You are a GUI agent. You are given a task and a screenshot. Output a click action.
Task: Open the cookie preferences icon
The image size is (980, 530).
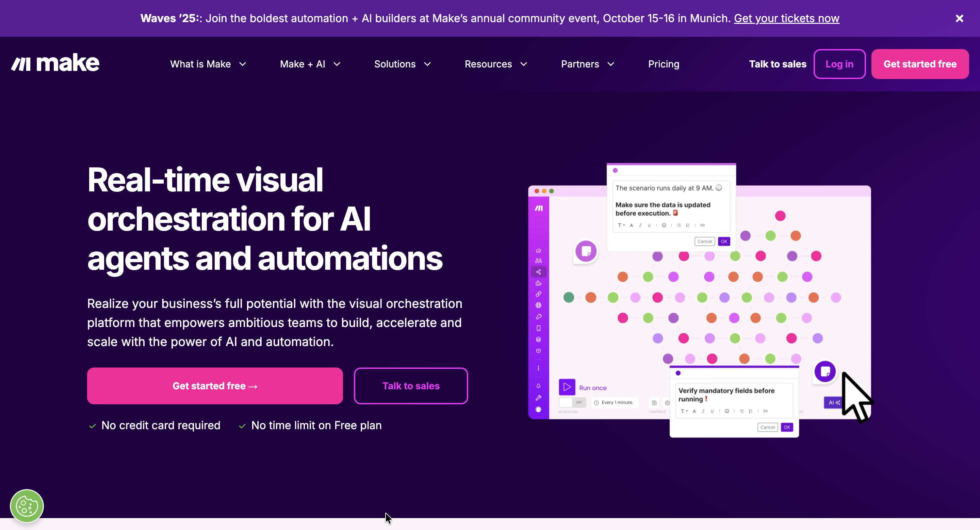(x=27, y=506)
